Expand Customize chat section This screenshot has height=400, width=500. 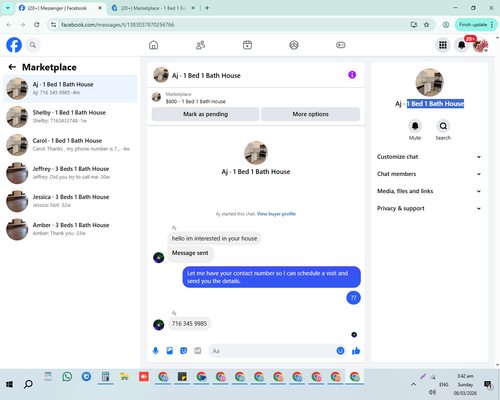tap(429, 157)
